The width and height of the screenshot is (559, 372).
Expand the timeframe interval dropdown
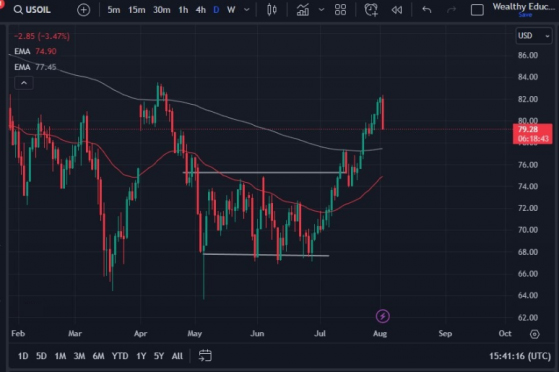click(247, 10)
